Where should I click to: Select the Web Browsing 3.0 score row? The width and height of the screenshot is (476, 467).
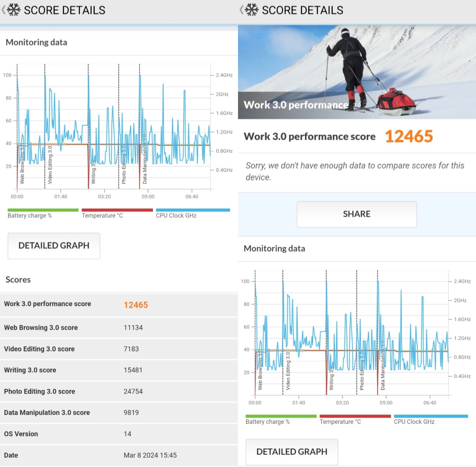[x=119, y=327]
